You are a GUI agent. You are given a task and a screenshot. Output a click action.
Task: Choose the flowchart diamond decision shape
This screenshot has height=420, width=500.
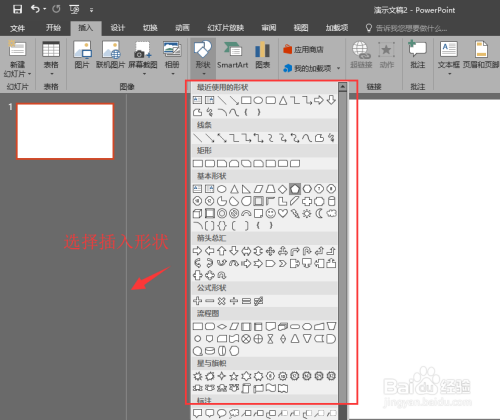[222, 326]
